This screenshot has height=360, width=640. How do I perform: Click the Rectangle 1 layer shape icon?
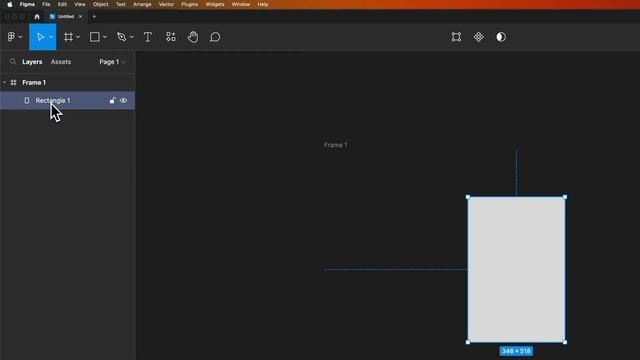click(27, 100)
